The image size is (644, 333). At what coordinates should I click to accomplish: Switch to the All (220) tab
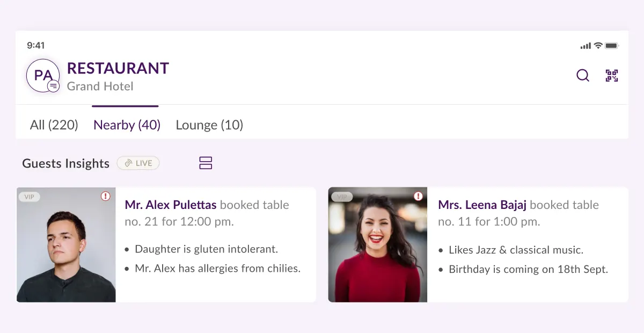pyautogui.click(x=54, y=125)
